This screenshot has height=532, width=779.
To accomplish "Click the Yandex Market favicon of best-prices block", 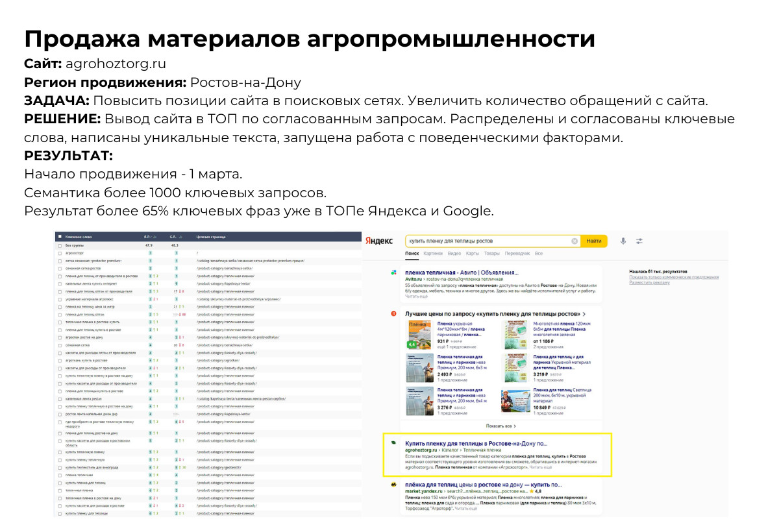I will (x=393, y=313).
